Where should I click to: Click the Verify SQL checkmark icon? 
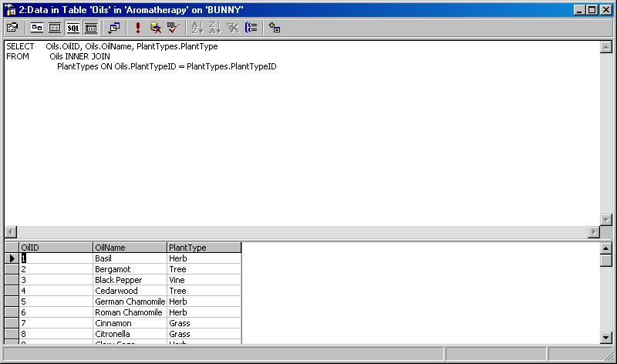coord(174,28)
